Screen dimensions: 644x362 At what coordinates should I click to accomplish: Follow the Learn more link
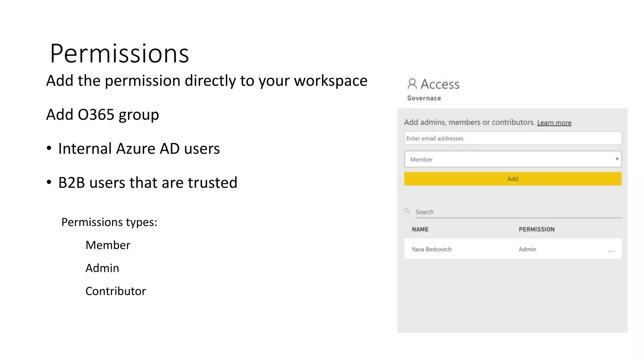pyautogui.click(x=554, y=123)
